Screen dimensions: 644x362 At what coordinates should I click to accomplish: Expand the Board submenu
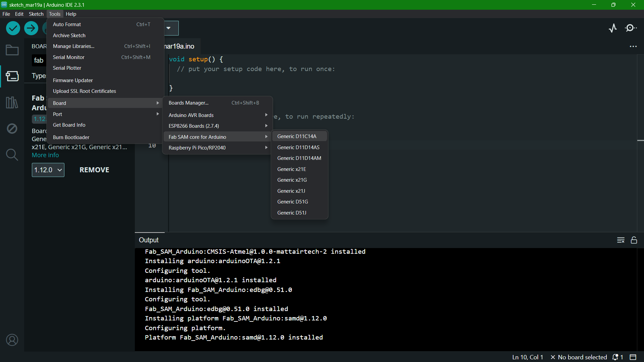point(105,103)
